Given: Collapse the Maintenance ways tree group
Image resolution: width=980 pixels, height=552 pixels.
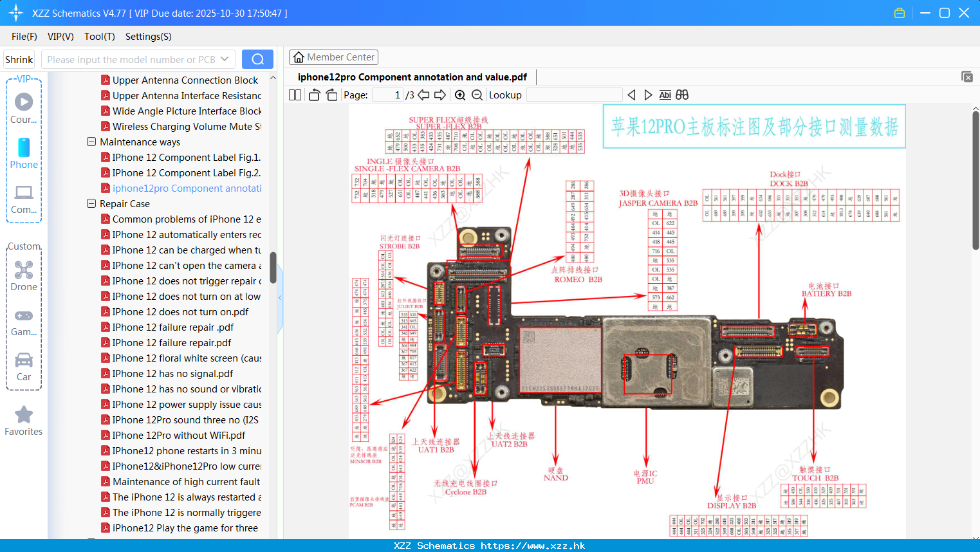Looking at the screenshot, I should 91,142.
